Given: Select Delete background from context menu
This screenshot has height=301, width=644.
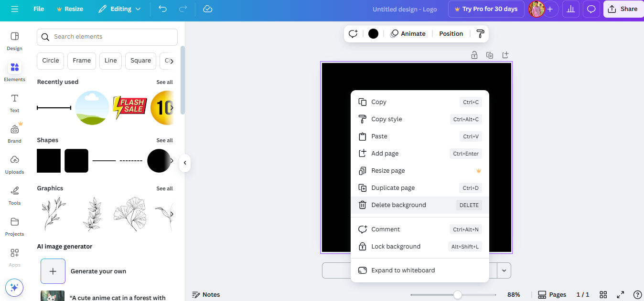Looking at the screenshot, I should tap(420, 205).
